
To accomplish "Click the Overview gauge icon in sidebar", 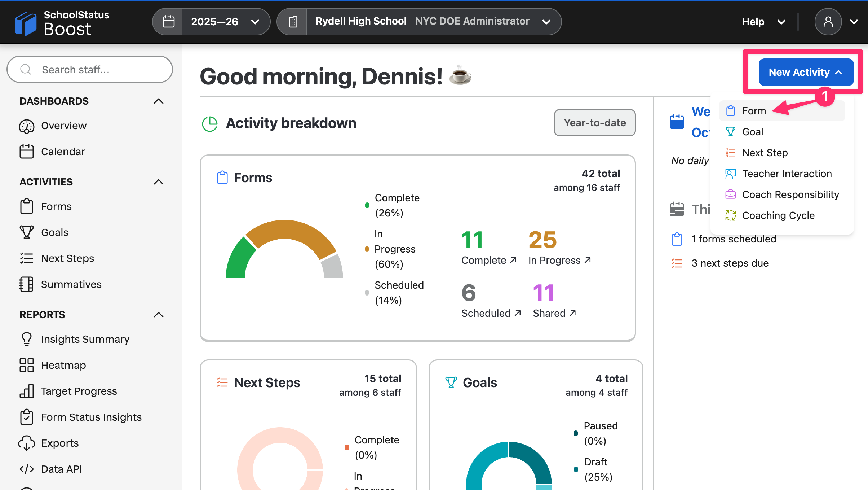I will pyautogui.click(x=27, y=126).
